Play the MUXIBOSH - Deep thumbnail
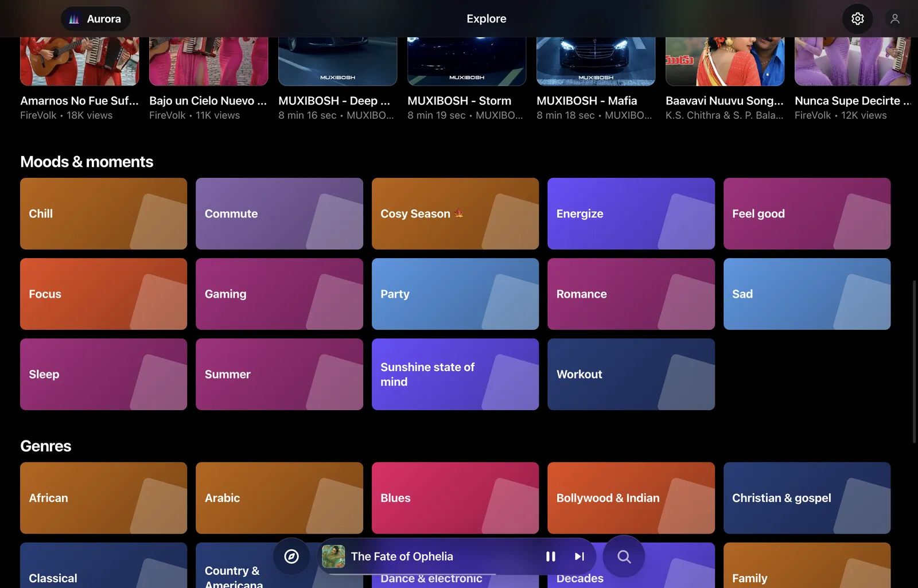This screenshot has height=588, width=918. click(x=337, y=61)
